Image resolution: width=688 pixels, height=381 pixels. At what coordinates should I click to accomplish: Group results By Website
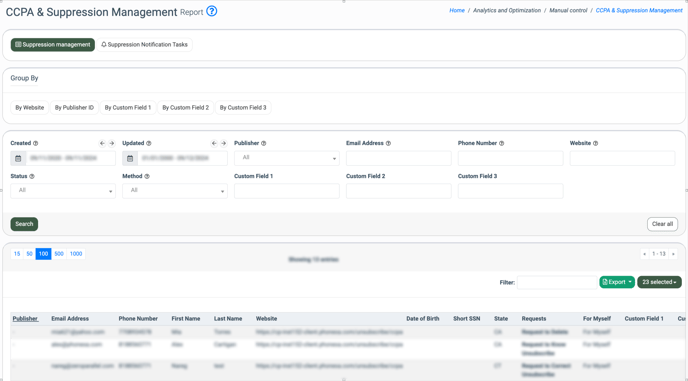point(29,108)
